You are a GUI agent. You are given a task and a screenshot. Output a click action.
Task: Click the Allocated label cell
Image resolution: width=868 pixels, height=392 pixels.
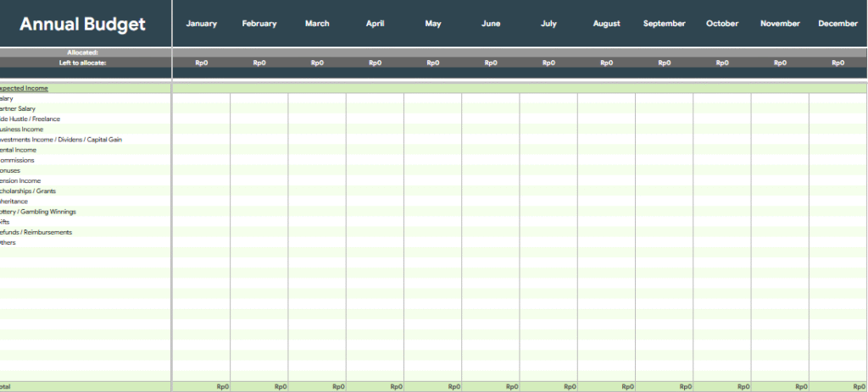coord(83,52)
